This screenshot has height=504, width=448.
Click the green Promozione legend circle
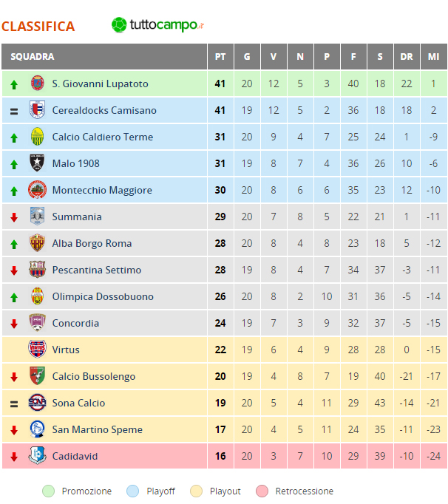(x=49, y=491)
